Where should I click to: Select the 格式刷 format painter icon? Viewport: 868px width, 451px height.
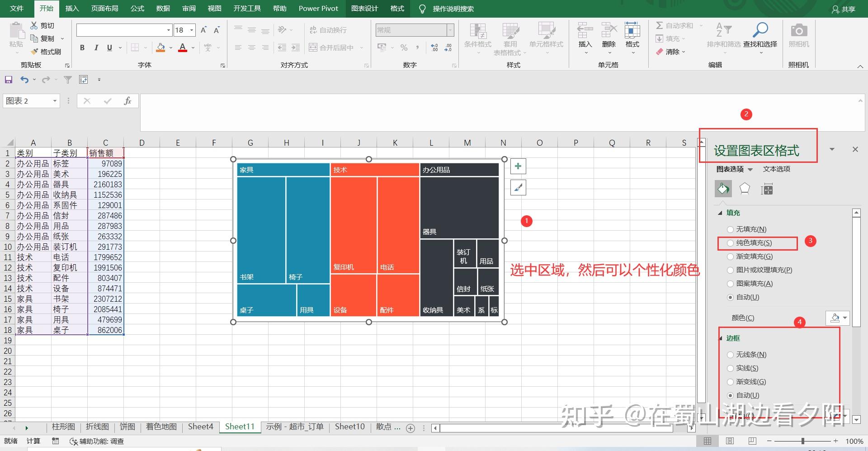[x=35, y=51]
